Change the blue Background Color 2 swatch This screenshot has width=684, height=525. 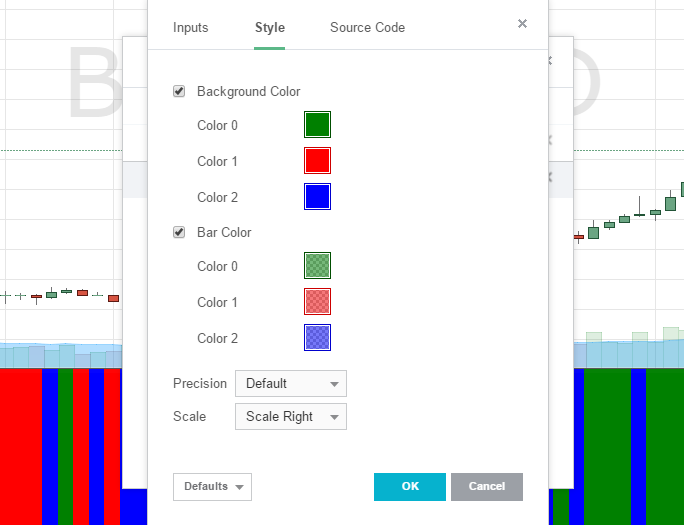click(x=317, y=197)
